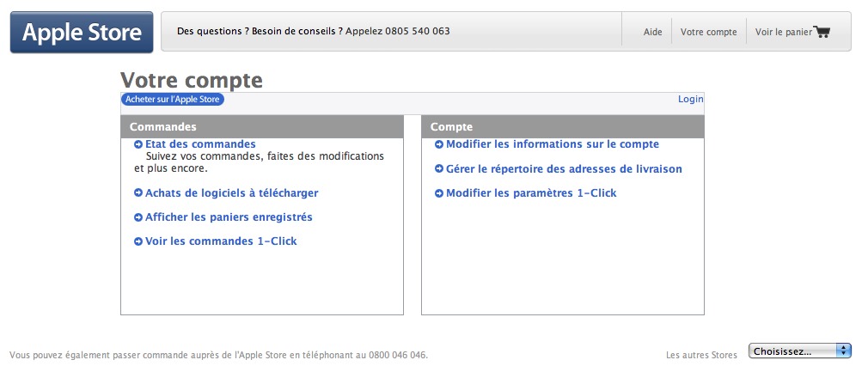Click arrow icon beside Afficher les paniers
Screen dimensions: 868x366
[138, 217]
